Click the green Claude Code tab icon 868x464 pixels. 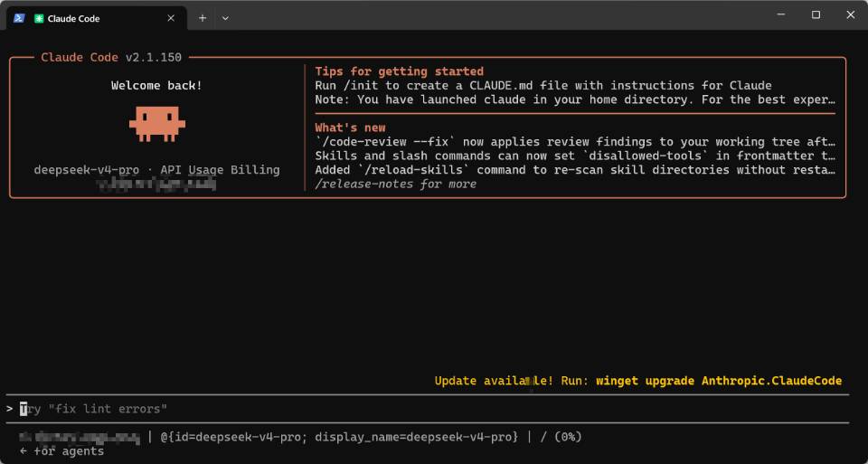(x=39, y=18)
